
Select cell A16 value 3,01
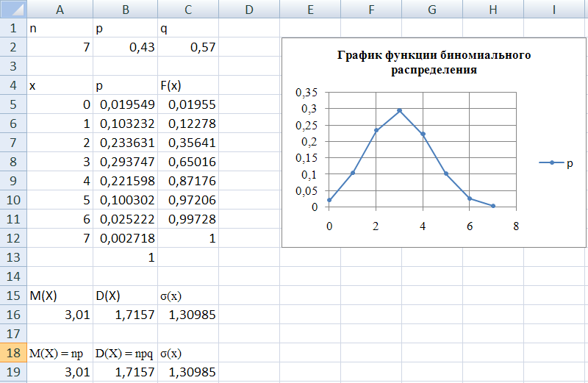click(60, 315)
